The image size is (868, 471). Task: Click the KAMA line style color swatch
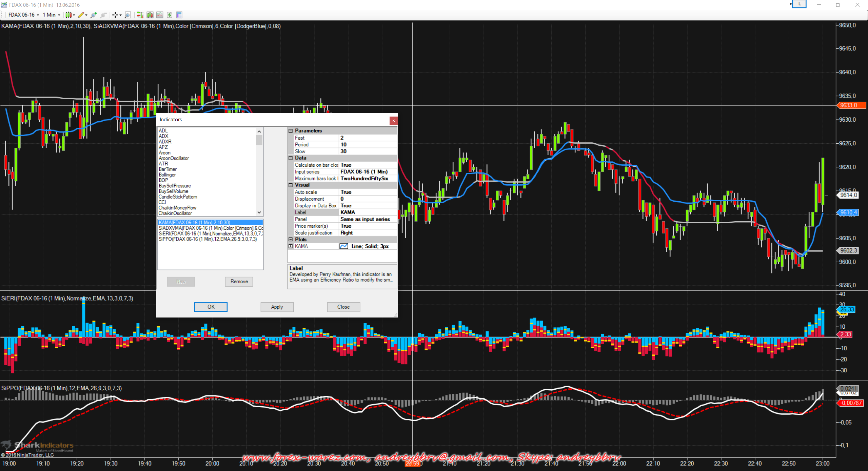343,246
